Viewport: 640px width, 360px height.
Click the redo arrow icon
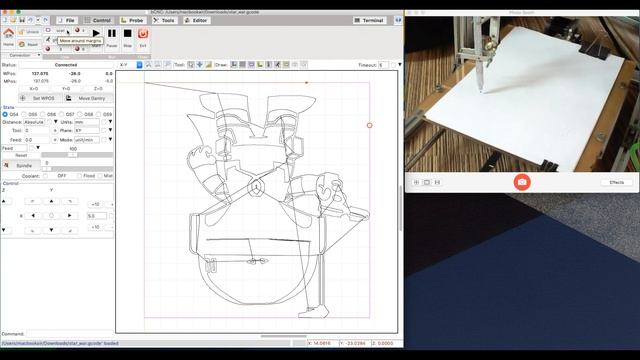click(45, 20)
